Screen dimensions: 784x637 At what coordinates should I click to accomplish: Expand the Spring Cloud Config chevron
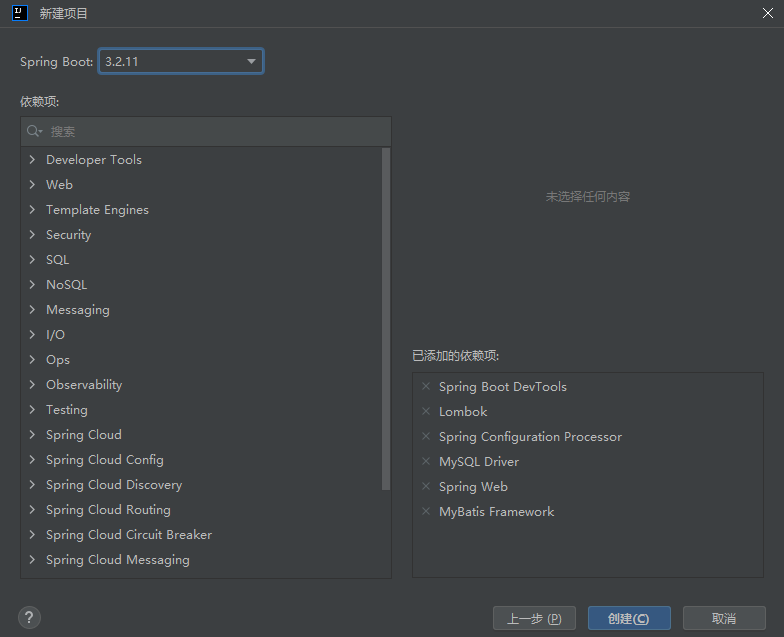pyautogui.click(x=32, y=460)
